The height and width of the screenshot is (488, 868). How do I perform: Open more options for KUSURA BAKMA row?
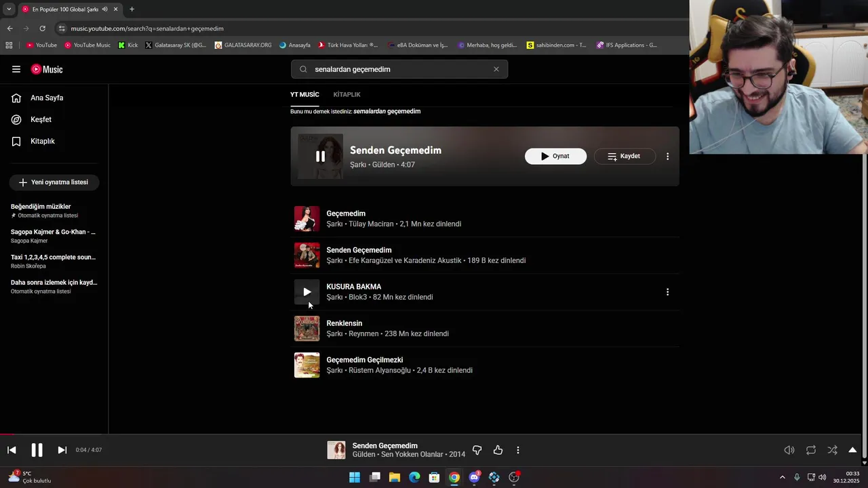[x=667, y=292]
